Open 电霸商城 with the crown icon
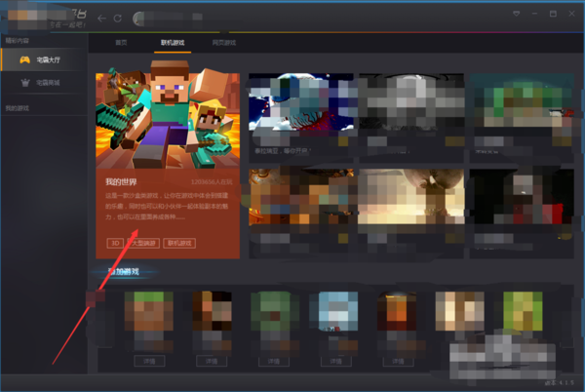 [x=47, y=84]
